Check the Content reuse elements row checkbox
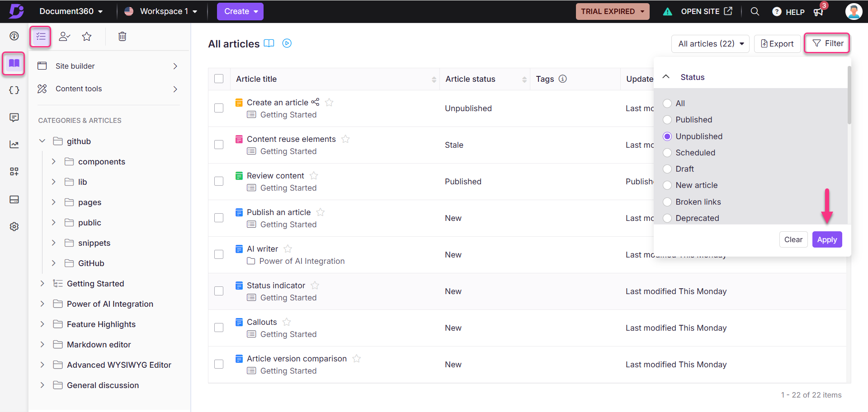 219,145
